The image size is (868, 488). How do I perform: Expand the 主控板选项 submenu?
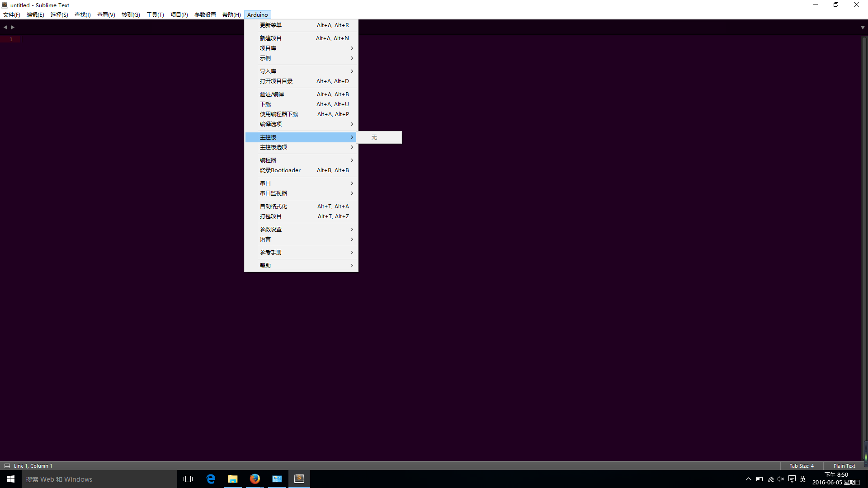(x=302, y=147)
